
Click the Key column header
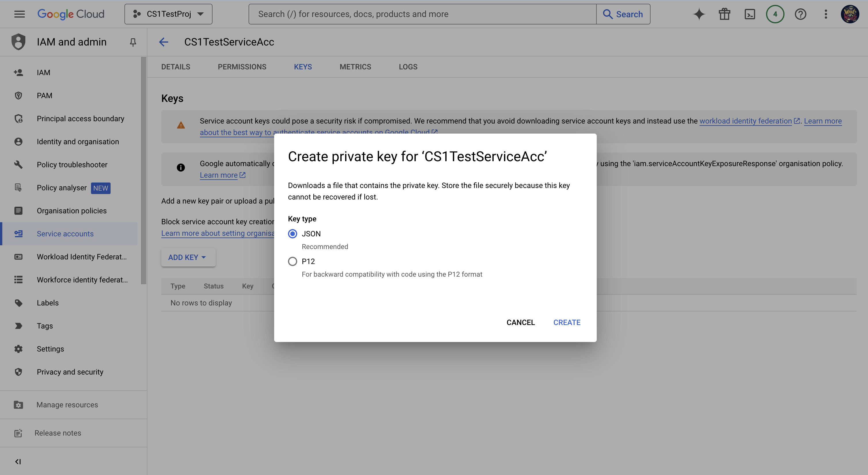247,286
